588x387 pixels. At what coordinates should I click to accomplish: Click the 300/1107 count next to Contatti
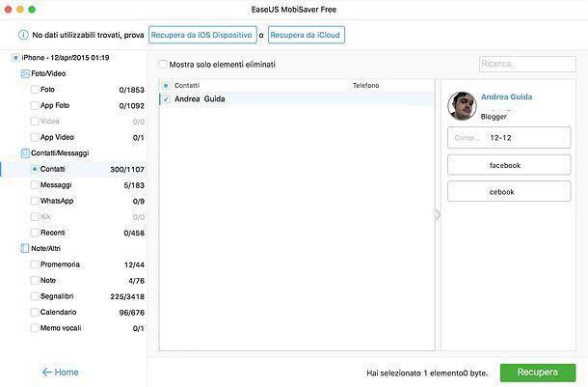(127, 169)
